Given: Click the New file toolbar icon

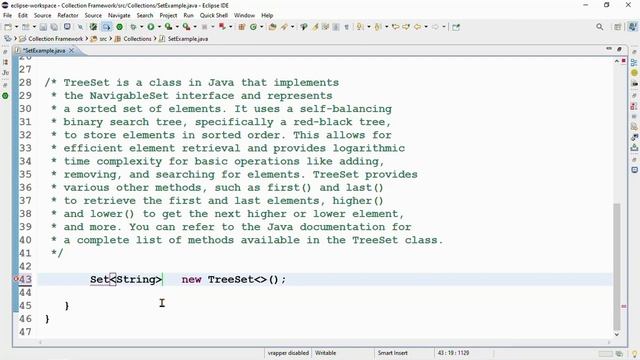Looking at the screenshot, I should click(x=8, y=27).
